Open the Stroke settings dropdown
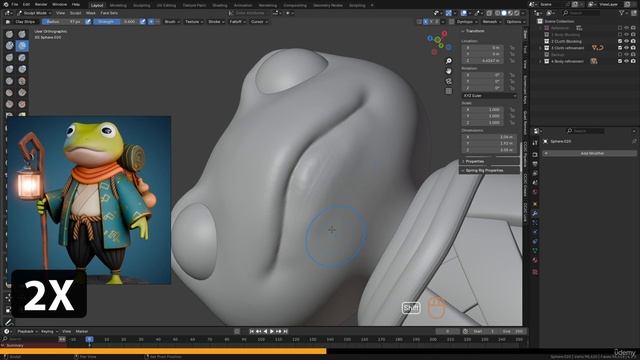Image resolution: width=640 pixels, height=360 pixels. click(216, 22)
